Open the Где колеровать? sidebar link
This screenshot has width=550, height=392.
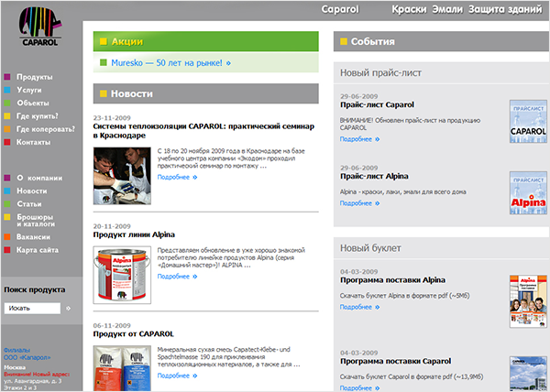pyautogui.click(x=46, y=129)
